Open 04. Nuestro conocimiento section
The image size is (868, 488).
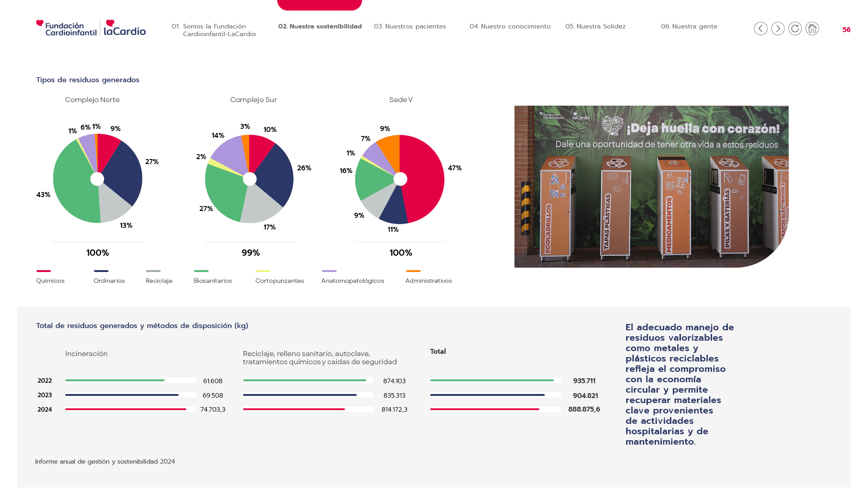(510, 26)
